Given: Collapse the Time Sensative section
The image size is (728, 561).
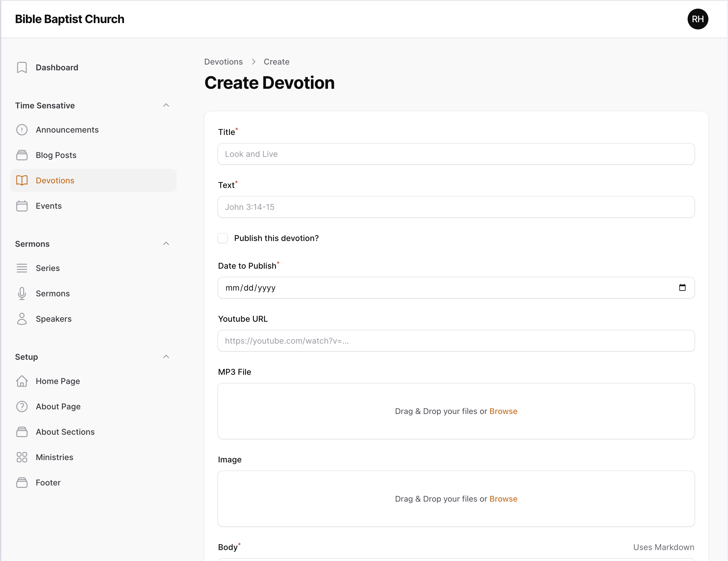Looking at the screenshot, I should click(166, 105).
